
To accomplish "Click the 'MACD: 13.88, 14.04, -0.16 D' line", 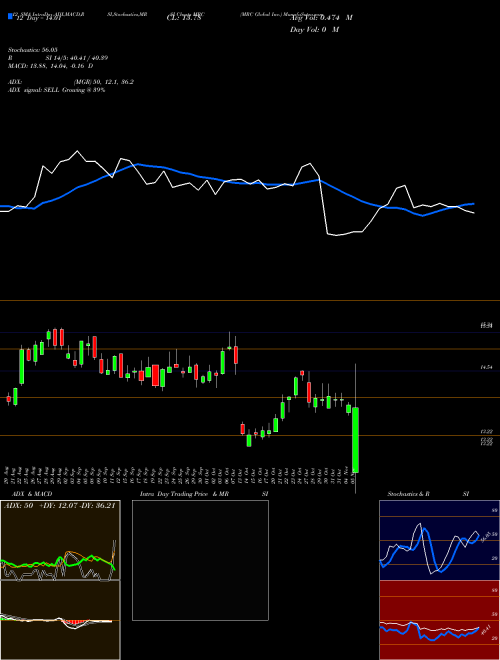I will (x=51, y=66).
